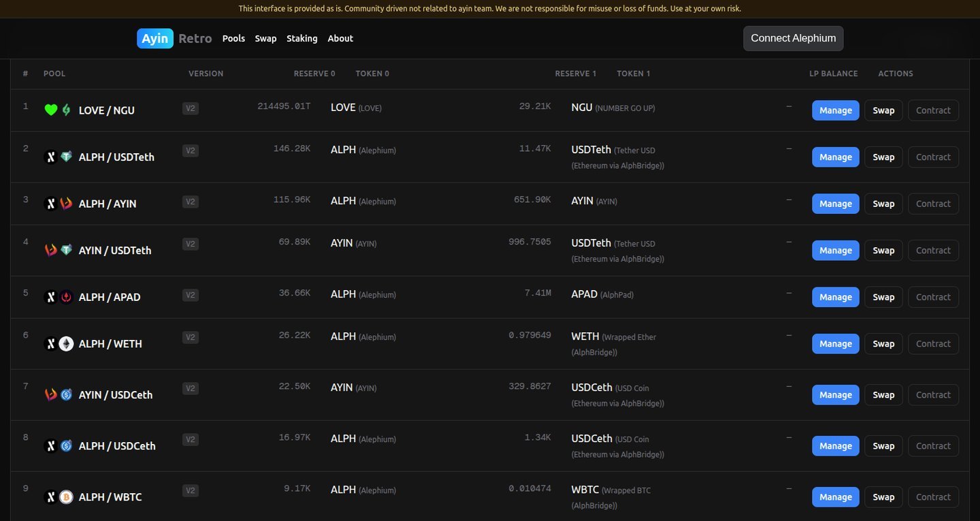Manage the ALPH / AYIN pool
This screenshot has width=980, height=521.
pos(836,204)
